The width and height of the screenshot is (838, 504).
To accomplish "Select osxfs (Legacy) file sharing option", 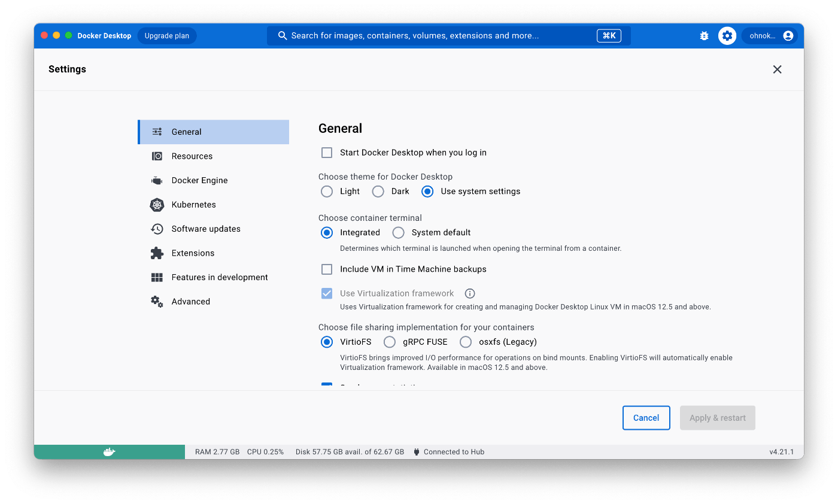I will point(466,342).
